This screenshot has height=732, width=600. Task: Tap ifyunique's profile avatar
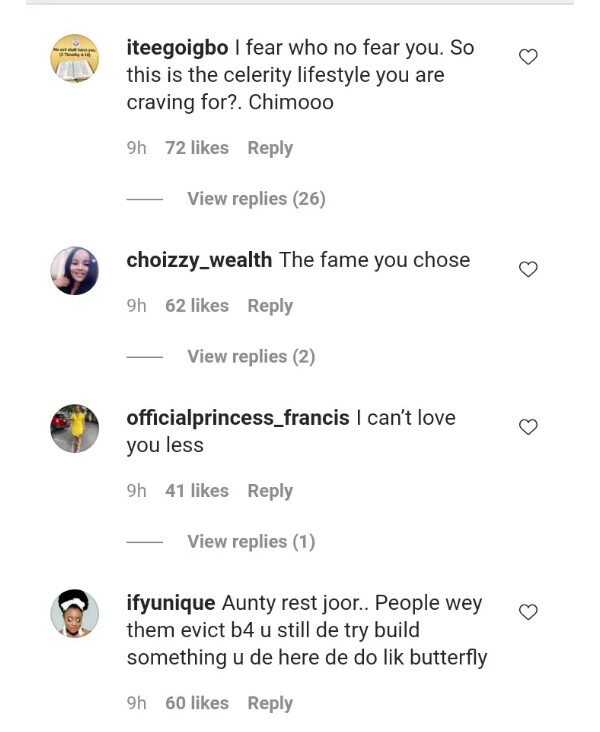(x=74, y=613)
